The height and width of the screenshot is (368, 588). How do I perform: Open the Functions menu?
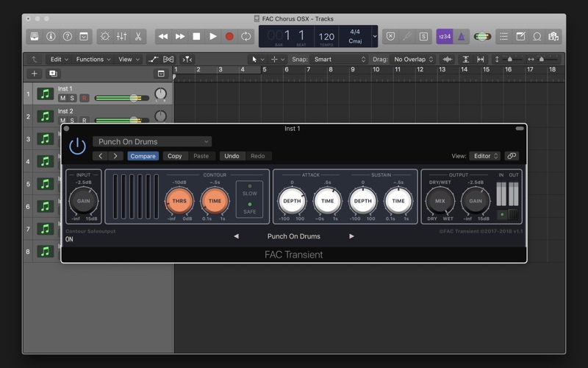[93, 60]
